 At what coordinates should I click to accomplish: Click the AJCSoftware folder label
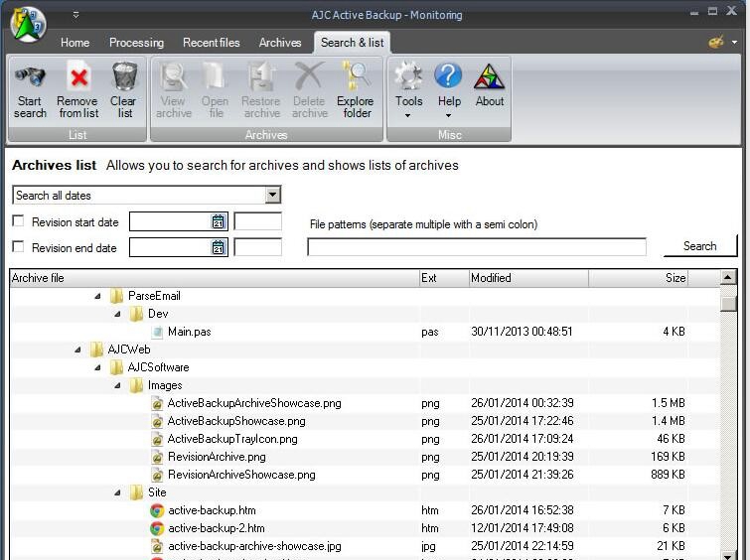pos(158,367)
